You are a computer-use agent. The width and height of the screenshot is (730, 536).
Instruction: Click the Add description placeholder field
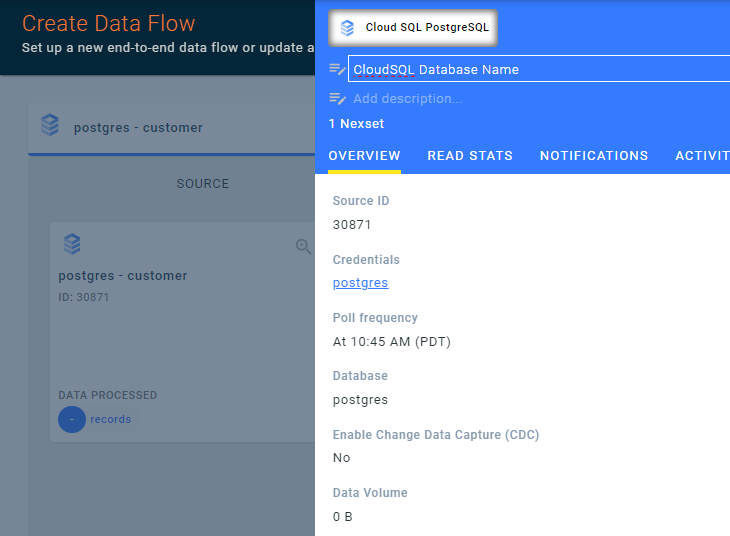(x=407, y=99)
